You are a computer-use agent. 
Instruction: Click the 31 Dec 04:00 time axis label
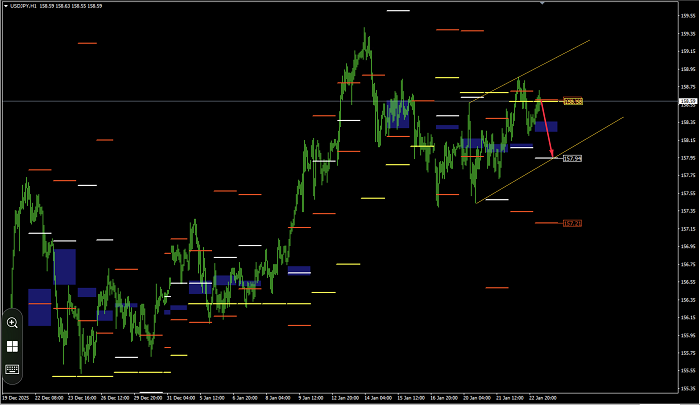click(180, 398)
